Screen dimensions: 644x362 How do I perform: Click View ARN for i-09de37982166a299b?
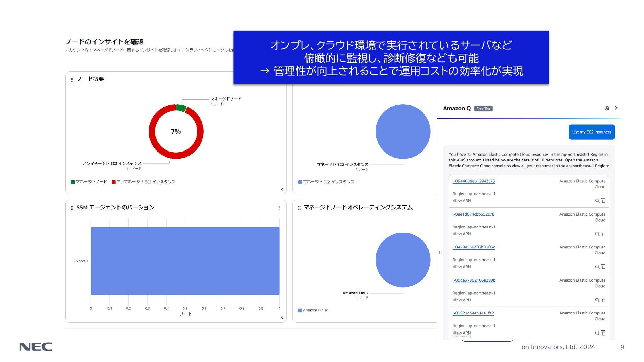click(462, 300)
